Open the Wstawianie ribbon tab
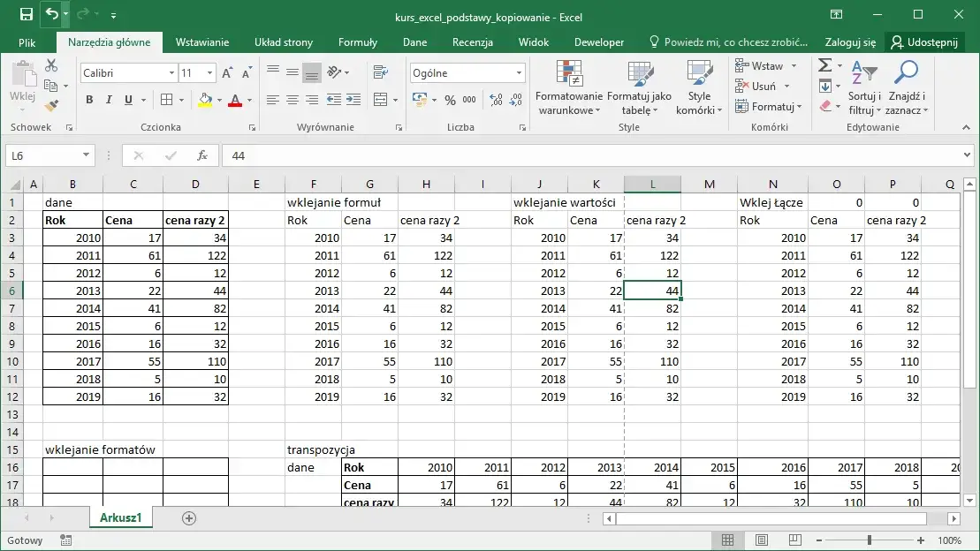The width and height of the screenshot is (980, 551). pos(201,42)
